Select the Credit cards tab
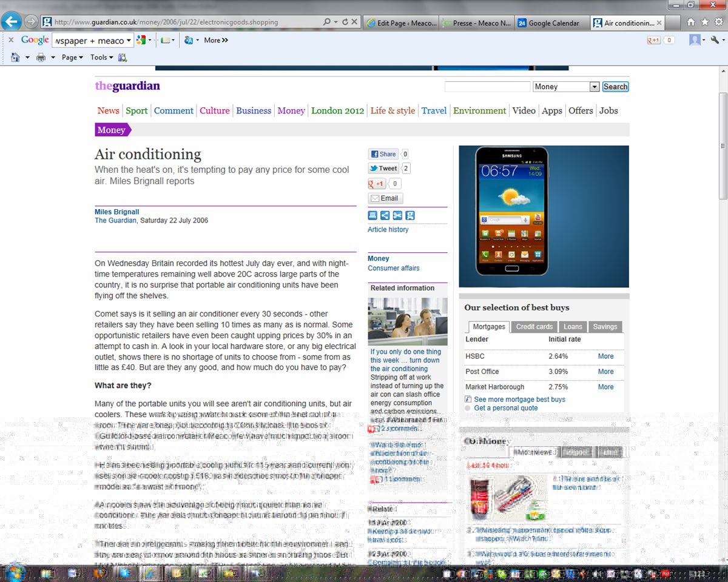The height and width of the screenshot is (582, 728). pos(534,327)
